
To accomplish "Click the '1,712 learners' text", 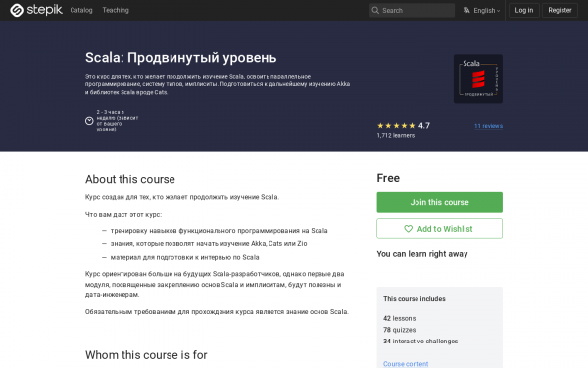I will click(x=396, y=136).
